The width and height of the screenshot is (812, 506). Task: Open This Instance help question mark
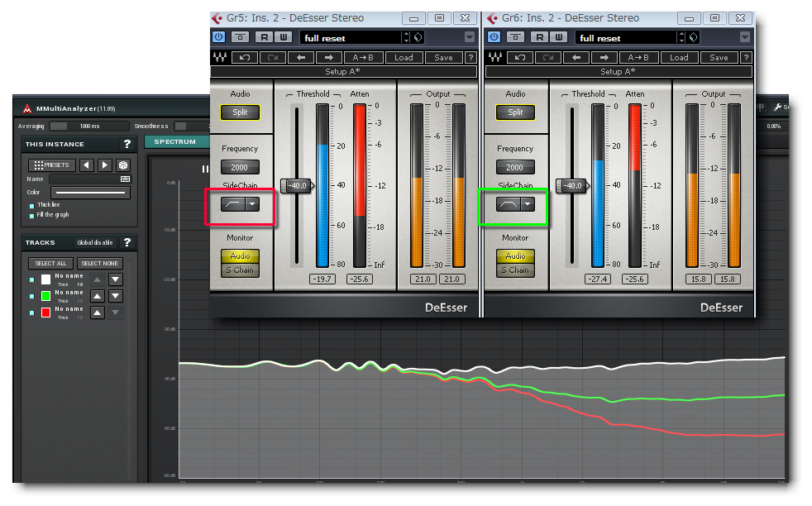(x=127, y=144)
